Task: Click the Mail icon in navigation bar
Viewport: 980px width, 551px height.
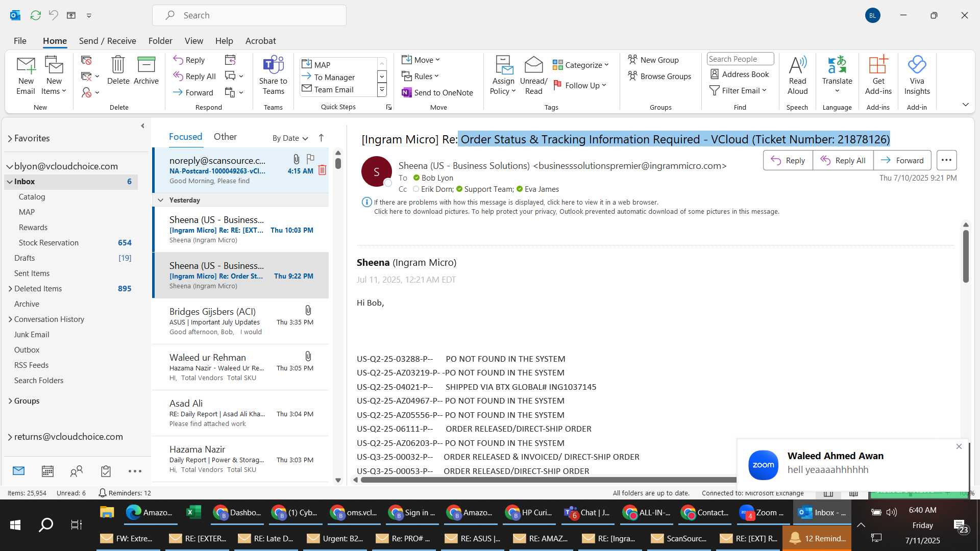Action: pyautogui.click(x=18, y=471)
